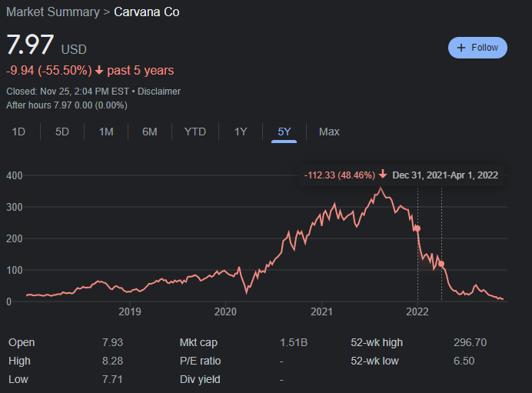This screenshot has width=532, height=393.
Task: Show the 1Y price chart
Action: tap(241, 132)
